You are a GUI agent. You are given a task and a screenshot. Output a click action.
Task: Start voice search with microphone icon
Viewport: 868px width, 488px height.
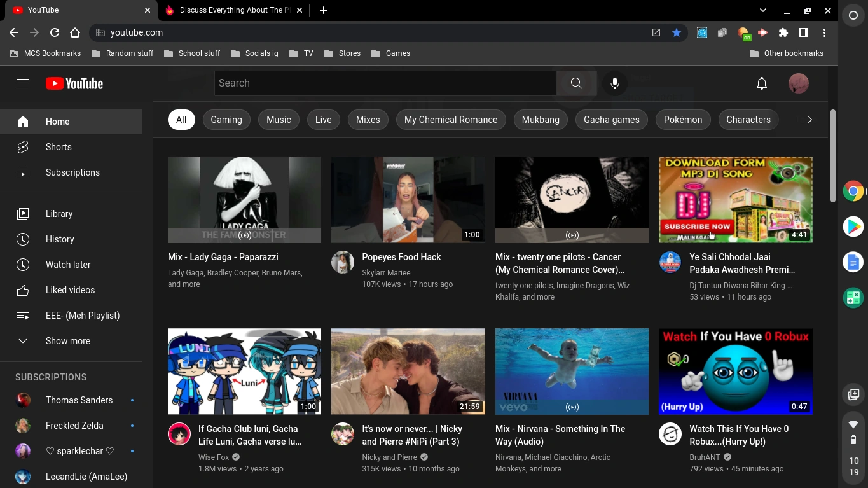tap(614, 83)
